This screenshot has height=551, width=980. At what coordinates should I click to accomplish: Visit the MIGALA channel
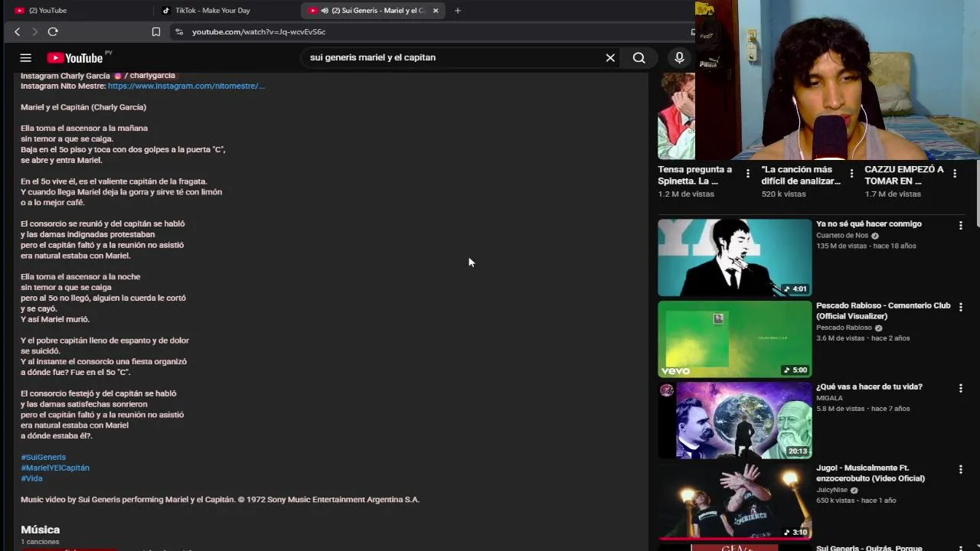pos(829,398)
